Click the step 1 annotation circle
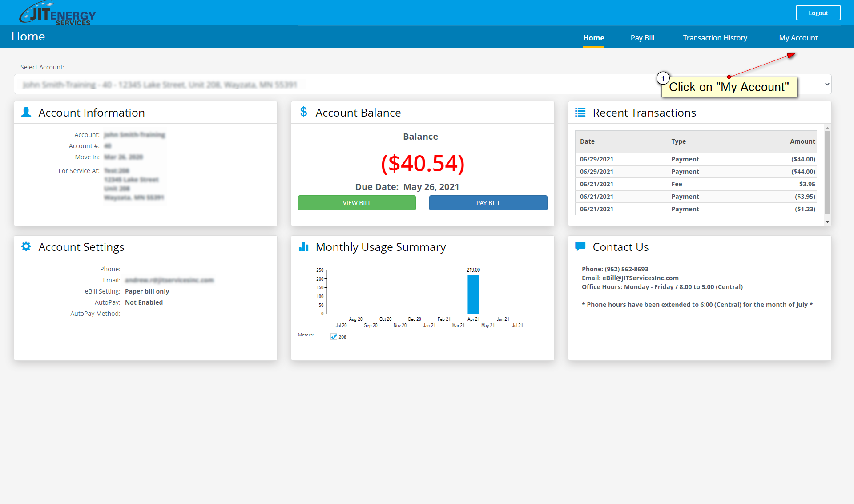854x504 pixels. pos(663,78)
